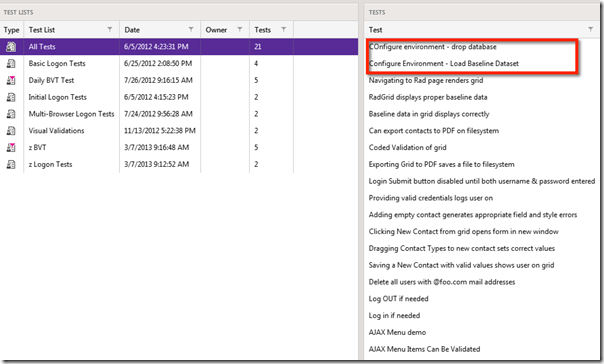Select test Log OUT if needed

tap(398, 299)
